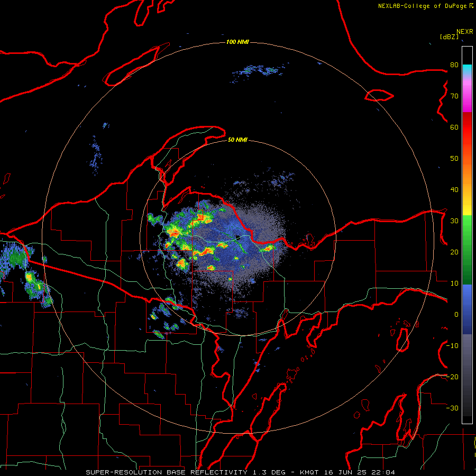Click the SUPER-RESOLUTION BASE REFLECTIVITY caption
476x476 pixels.
pyautogui.click(x=167, y=472)
